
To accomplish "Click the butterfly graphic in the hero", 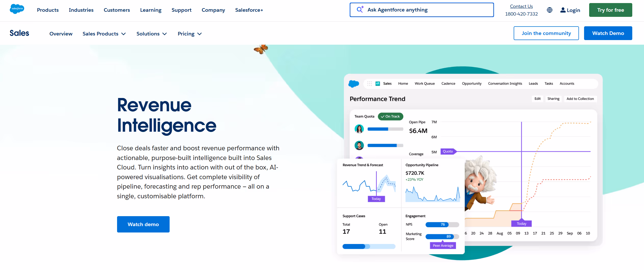I will coord(261,49).
